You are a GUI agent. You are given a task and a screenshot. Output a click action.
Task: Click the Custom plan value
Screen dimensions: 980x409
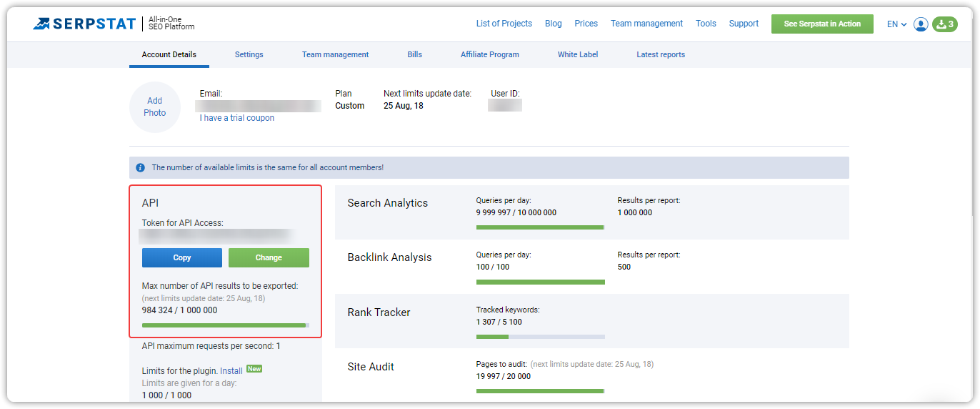(350, 106)
